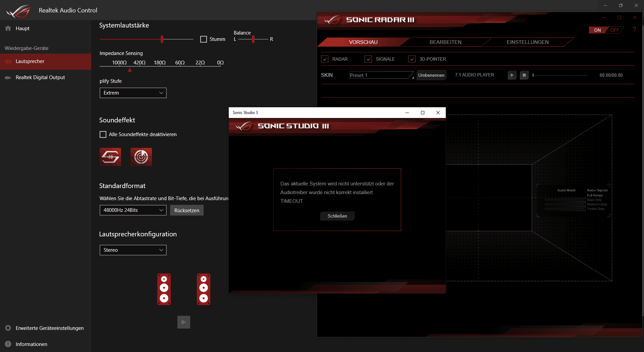Minimize the Realtek Audio Control window
Screen dimensions: 644x352
605,5
